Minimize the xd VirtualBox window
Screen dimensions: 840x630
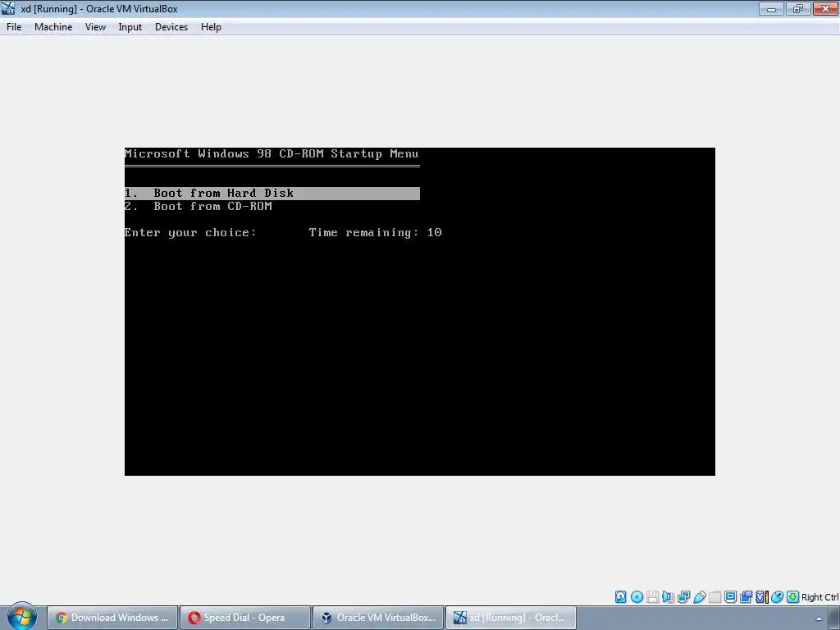pyautogui.click(x=771, y=8)
